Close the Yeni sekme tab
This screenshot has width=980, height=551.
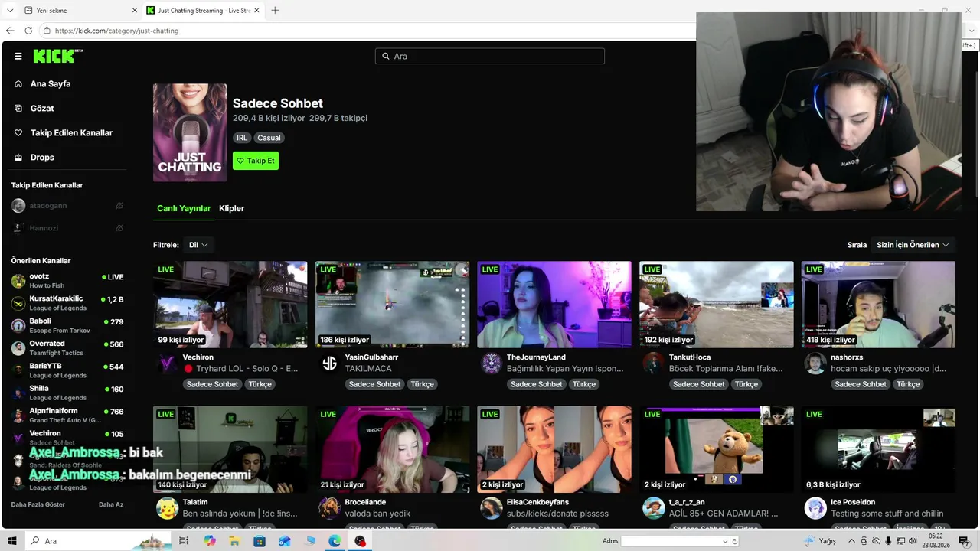pos(135,11)
